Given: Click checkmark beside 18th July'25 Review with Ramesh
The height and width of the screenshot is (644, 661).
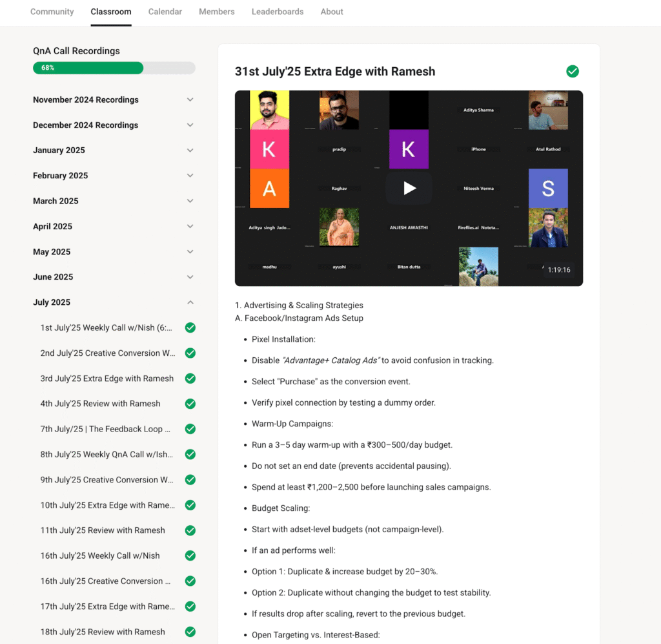Looking at the screenshot, I should point(190,632).
